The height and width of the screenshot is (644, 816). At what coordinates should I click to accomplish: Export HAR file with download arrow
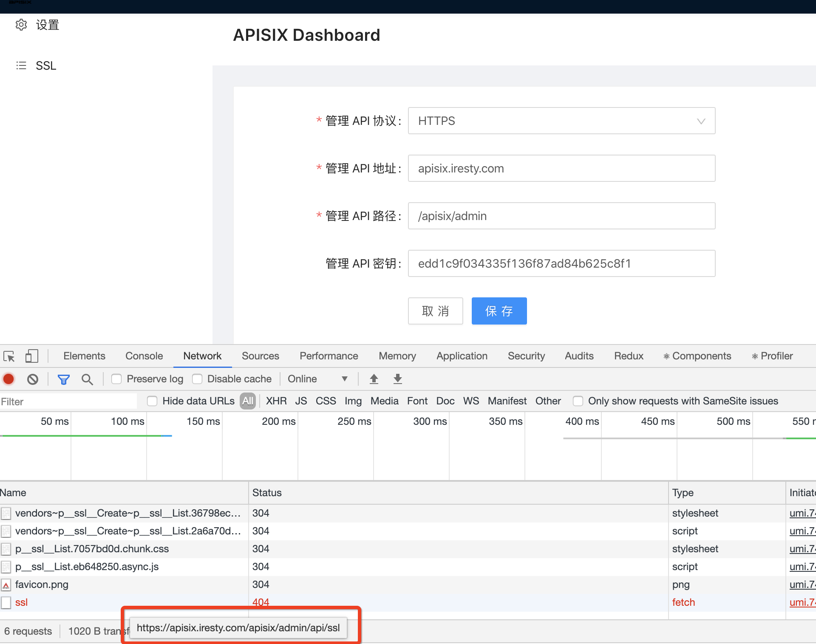click(x=398, y=379)
